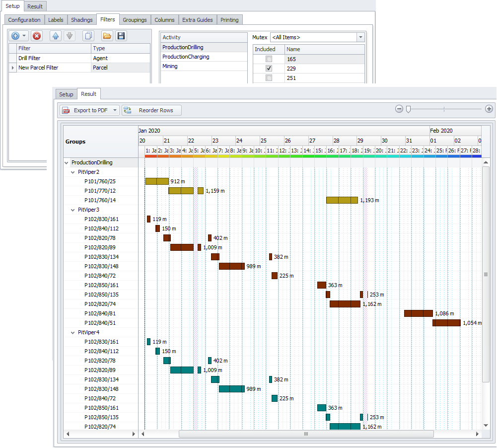Zoom in with the plus icon
This screenshot has width=497, height=448.
[489, 109]
